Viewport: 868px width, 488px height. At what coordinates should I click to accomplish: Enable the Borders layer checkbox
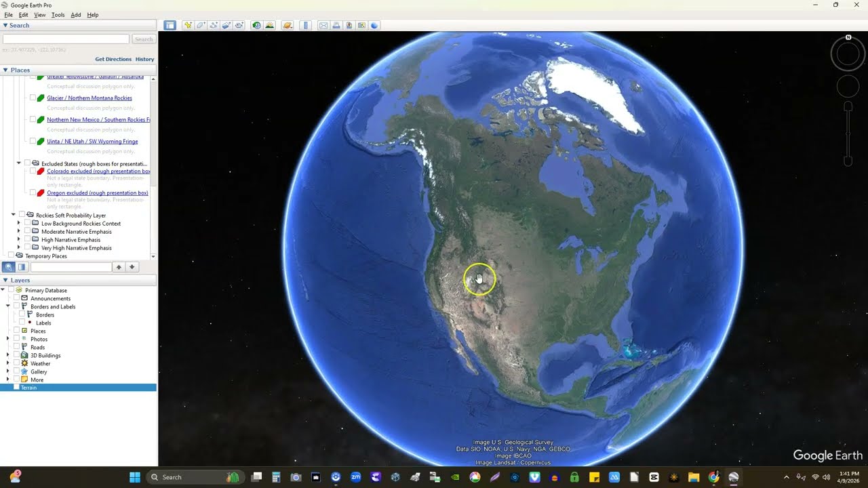(22, 314)
